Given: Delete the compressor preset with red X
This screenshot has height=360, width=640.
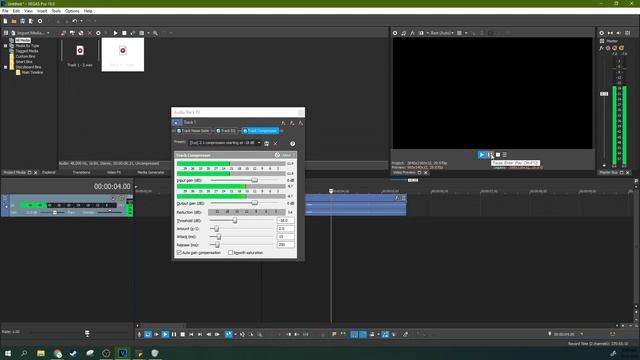Looking at the screenshot, I should tap(276, 144).
